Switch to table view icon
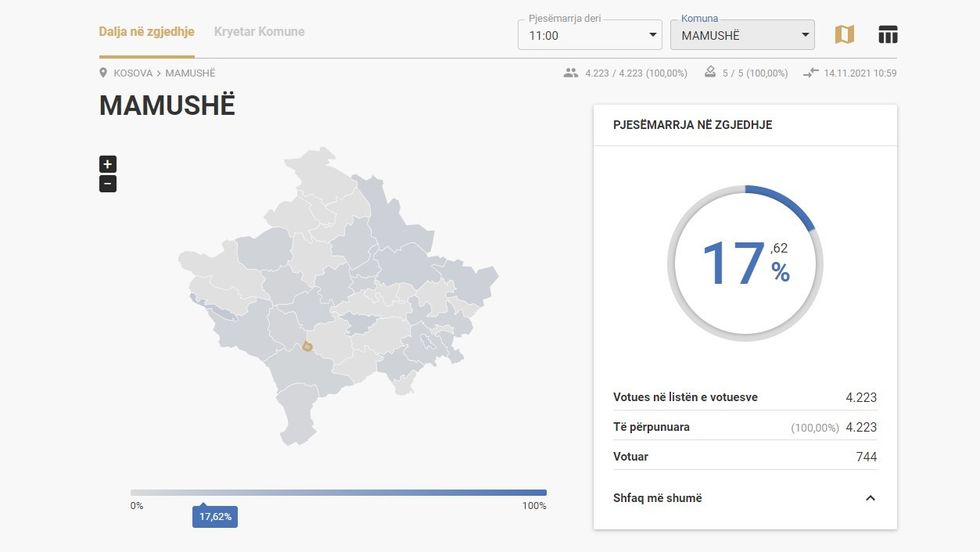The height and width of the screenshot is (552, 980). point(887,35)
